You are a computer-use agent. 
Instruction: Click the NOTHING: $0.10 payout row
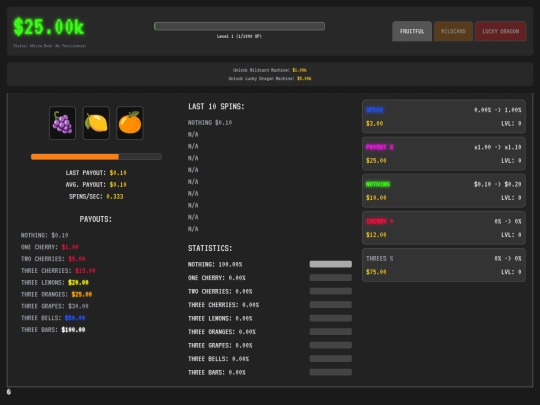point(44,235)
